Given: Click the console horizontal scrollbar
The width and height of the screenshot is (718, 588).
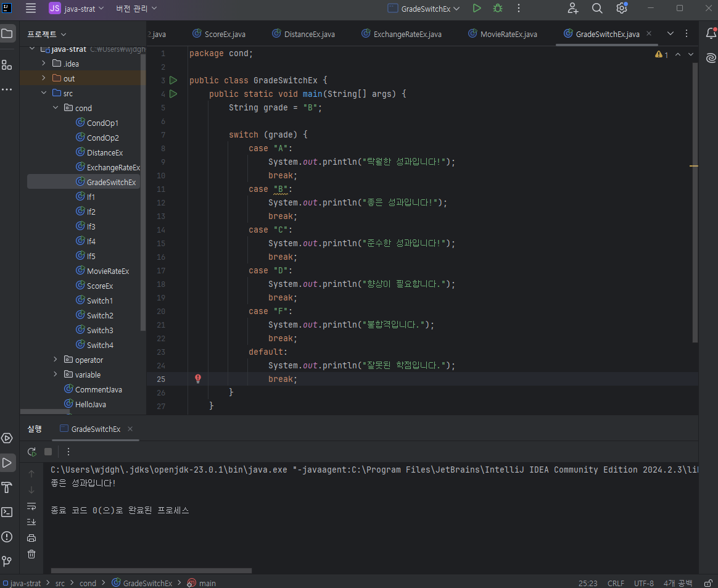Looking at the screenshot, I should coord(151,571).
